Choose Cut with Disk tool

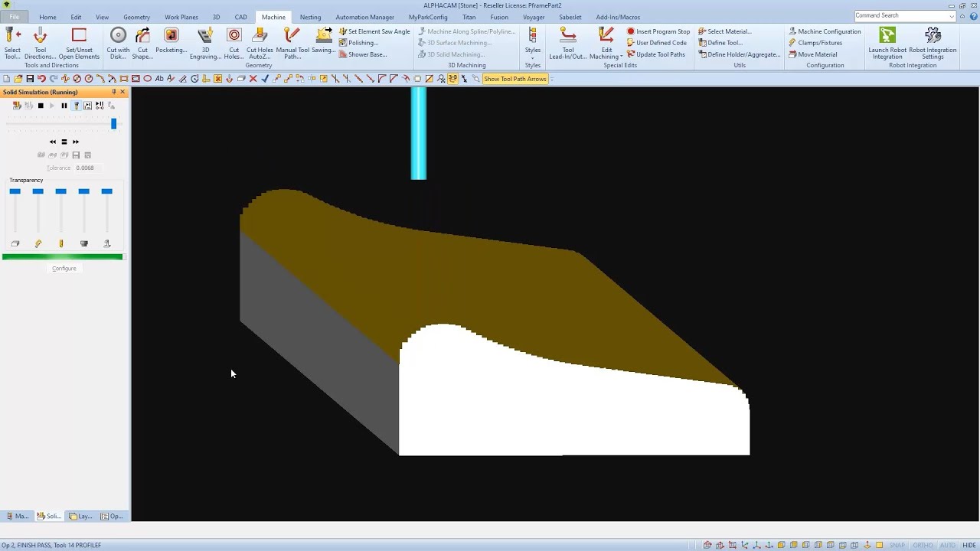(118, 43)
